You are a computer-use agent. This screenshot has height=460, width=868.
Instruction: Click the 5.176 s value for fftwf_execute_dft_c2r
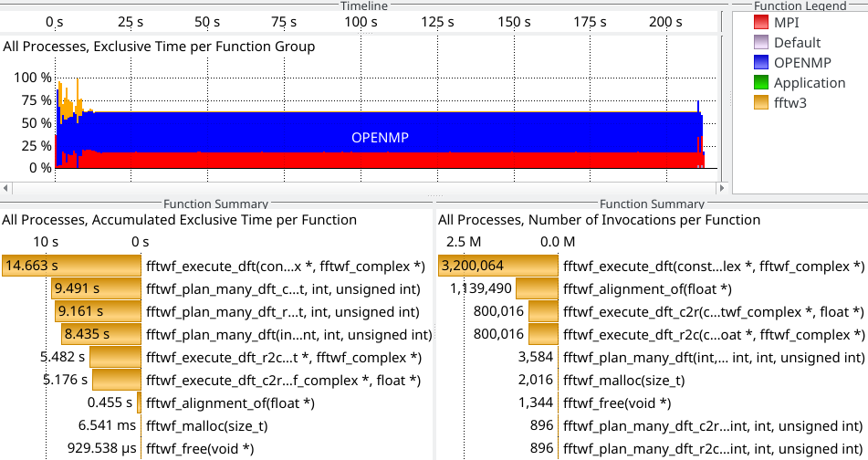click(x=66, y=380)
